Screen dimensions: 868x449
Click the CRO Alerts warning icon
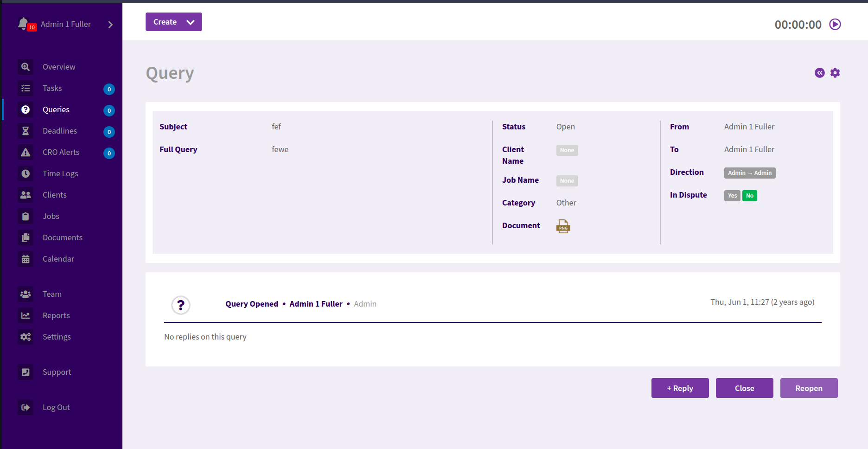point(26,152)
